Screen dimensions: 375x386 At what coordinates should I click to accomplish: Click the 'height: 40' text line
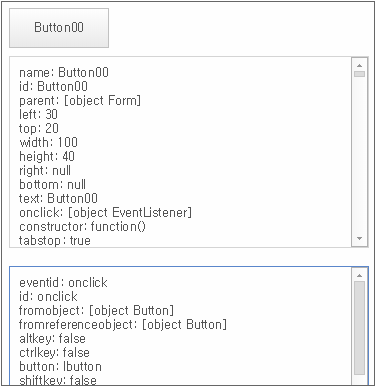47,156
